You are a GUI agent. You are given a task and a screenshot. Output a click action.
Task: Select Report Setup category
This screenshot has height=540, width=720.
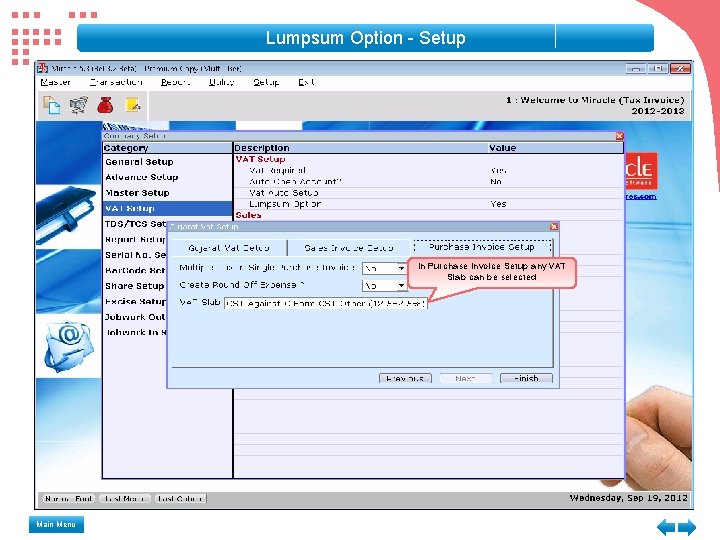[135, 240]
